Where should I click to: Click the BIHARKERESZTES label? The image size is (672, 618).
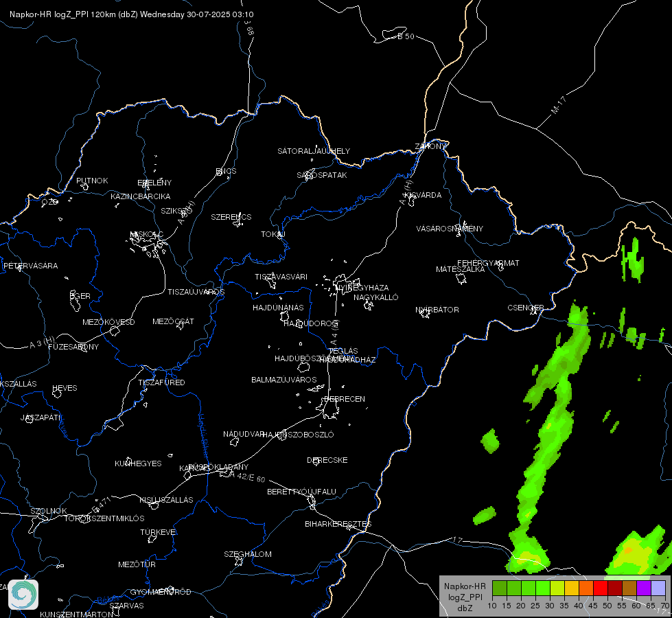click(x=338, y=524)
